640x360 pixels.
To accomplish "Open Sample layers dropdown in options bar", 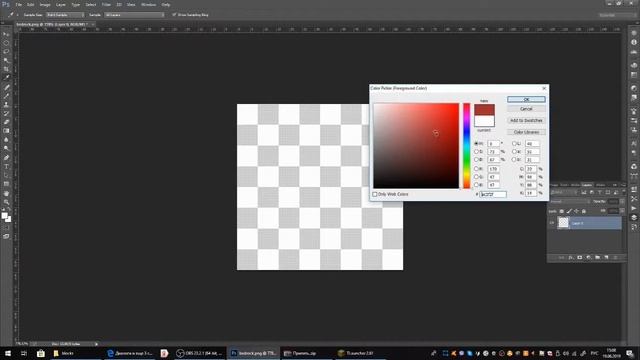I will tap(134, 15).
